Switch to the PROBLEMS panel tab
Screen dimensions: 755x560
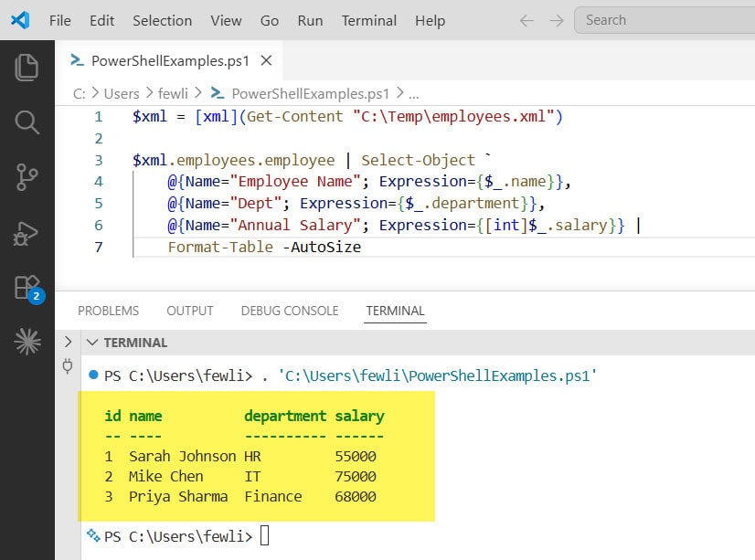[109, 311]
